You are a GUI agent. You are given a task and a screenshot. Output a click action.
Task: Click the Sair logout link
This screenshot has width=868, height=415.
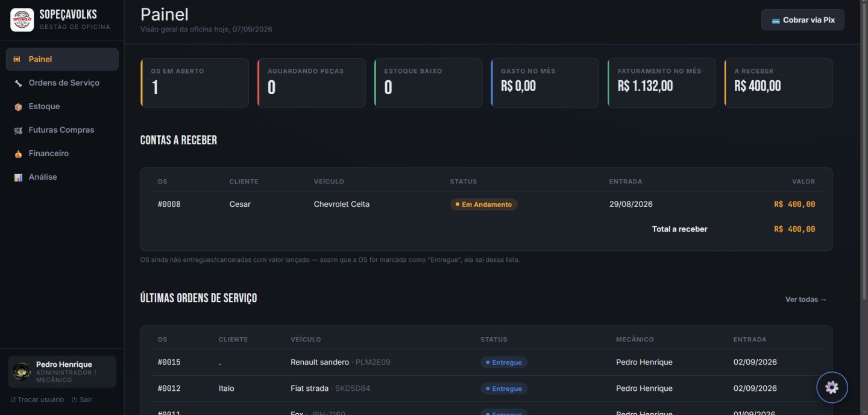point(82,399)
